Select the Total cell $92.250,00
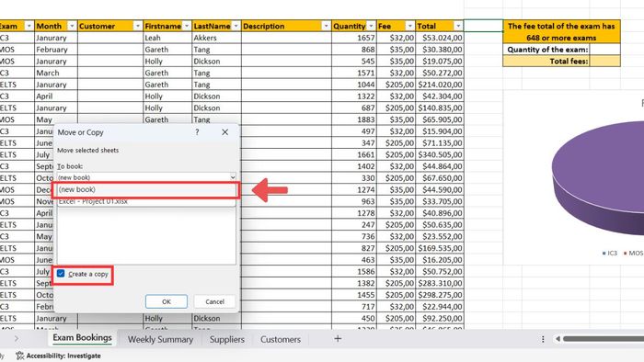Viewport: 644px width, 362px height. (x=440, y=318)
